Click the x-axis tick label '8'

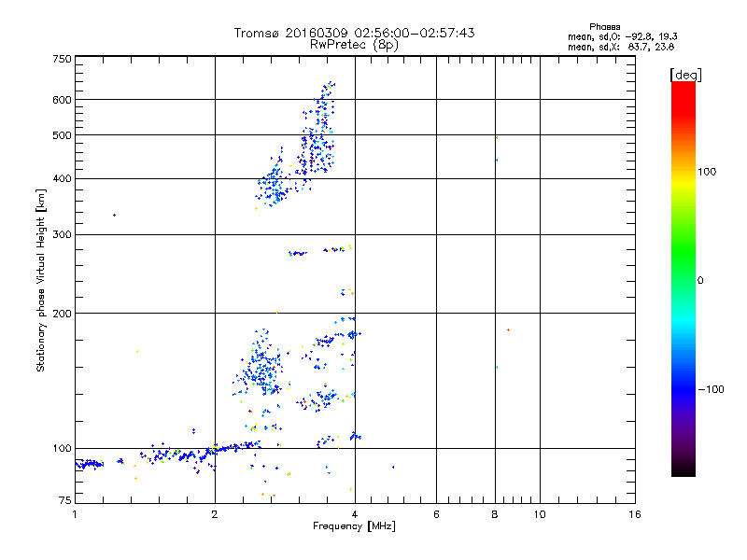click(x=495, y=514)
